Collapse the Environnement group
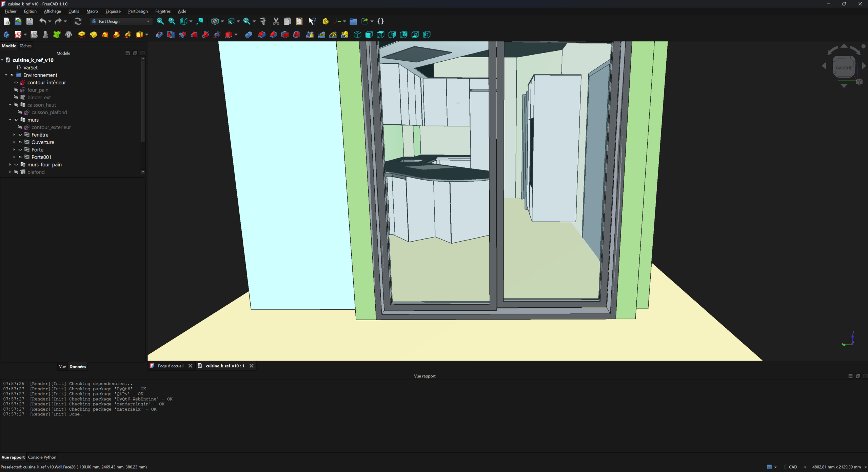The height and width of the screenshot is (472, 868). (x=6, y=75)
